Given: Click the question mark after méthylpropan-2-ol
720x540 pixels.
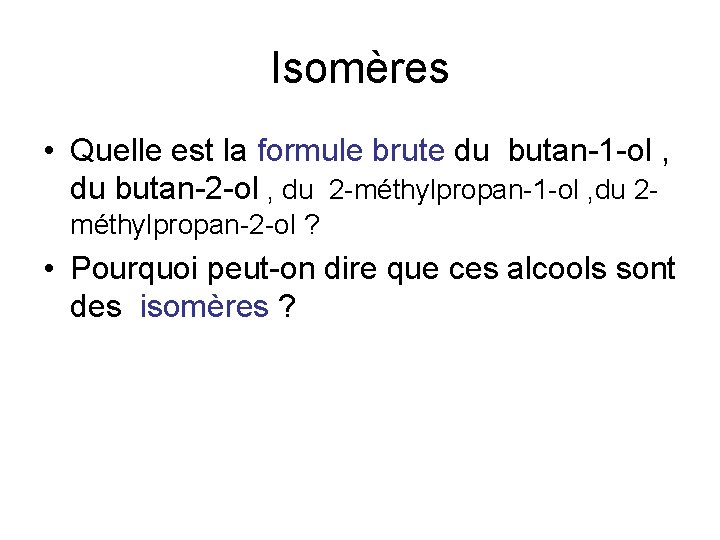Looking at the screenshot, I should pyautogui.click(x=311, y=225).
